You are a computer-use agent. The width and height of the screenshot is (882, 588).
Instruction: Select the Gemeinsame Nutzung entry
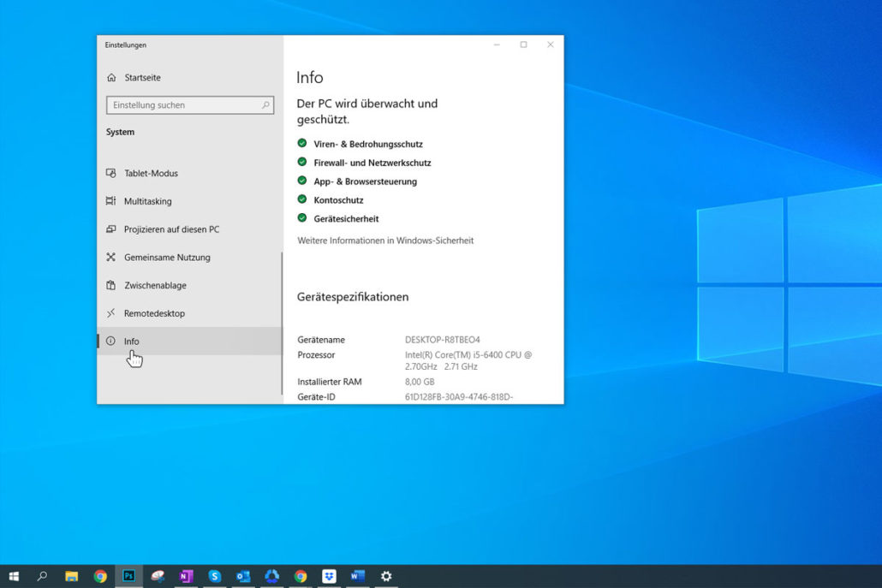166,258
